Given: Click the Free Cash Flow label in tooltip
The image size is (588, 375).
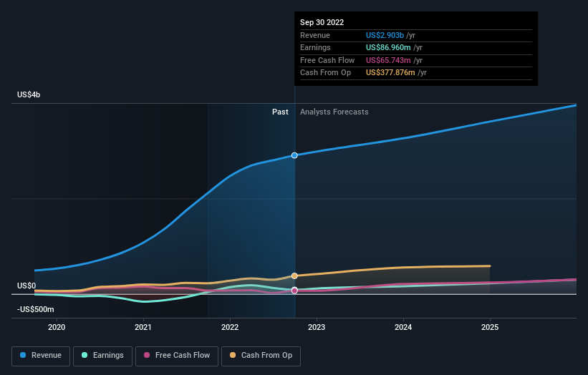Looking at the screenshot, I should (x=327, y=60).
